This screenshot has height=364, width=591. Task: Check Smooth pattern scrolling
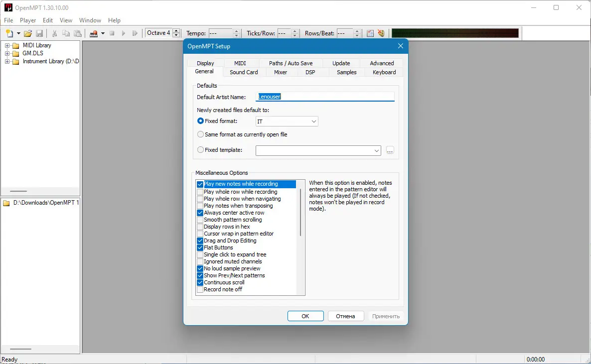[x=200, y=220]
